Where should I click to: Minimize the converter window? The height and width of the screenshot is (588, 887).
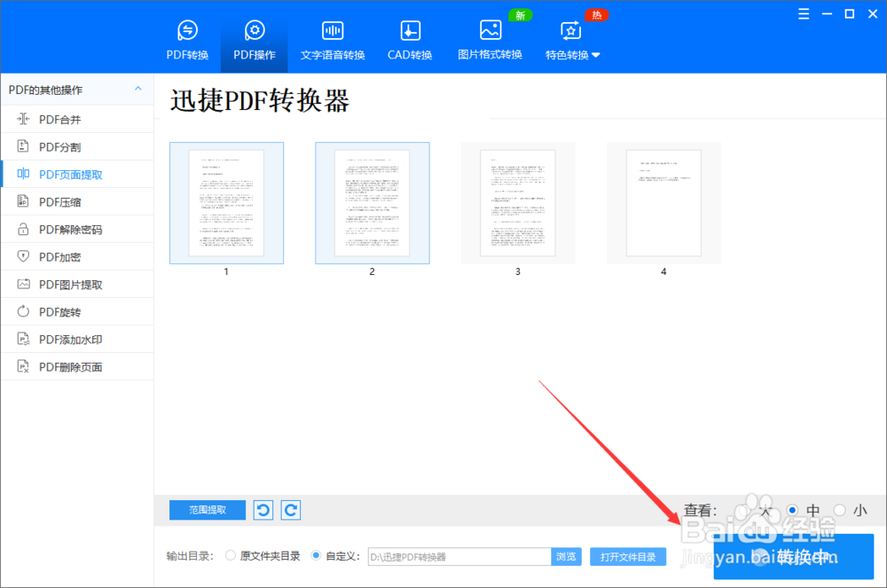pos(827,14)
